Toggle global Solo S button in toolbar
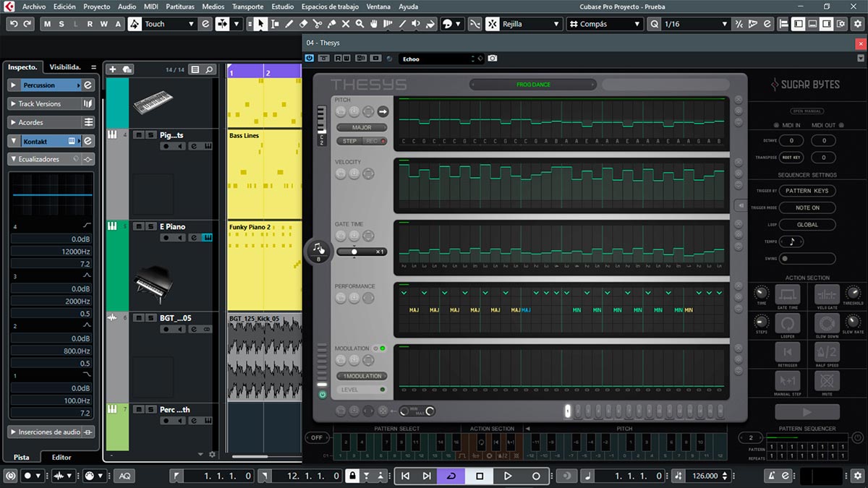The width and height of the screenshot is (868, 488). click(62, 24)
